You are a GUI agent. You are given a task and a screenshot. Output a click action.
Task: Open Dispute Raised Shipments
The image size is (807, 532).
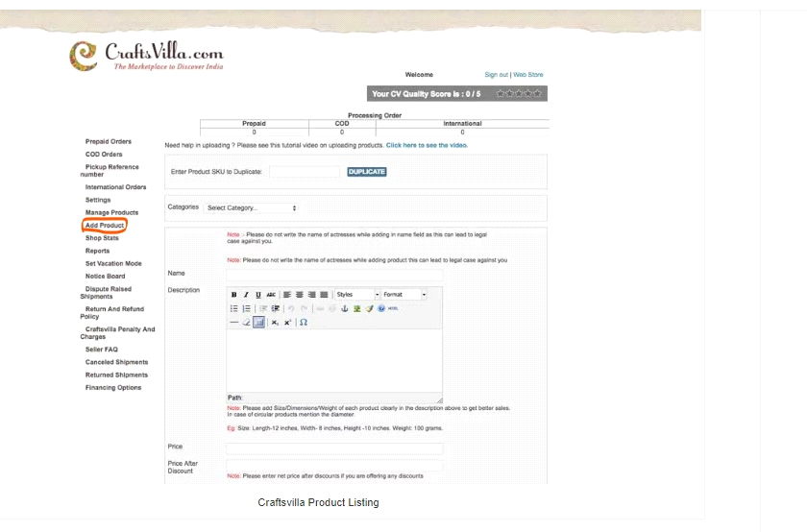pyautogui.click(x=106, y=293)
